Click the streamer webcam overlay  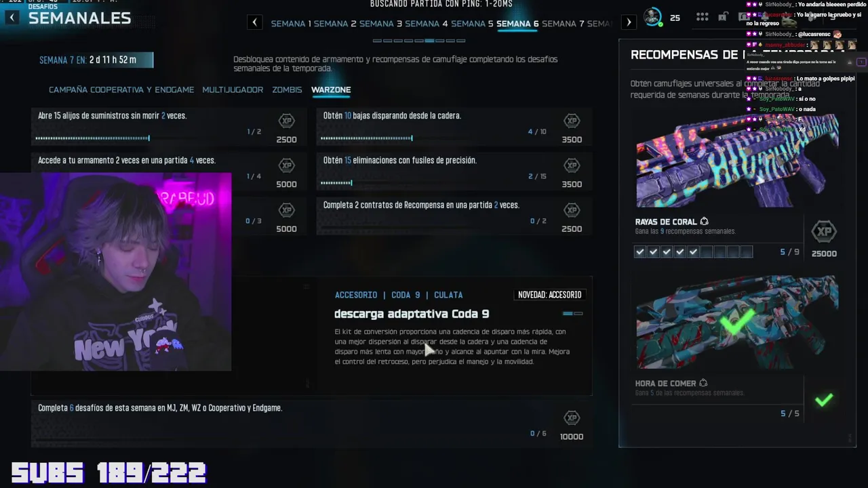[115, 272]
